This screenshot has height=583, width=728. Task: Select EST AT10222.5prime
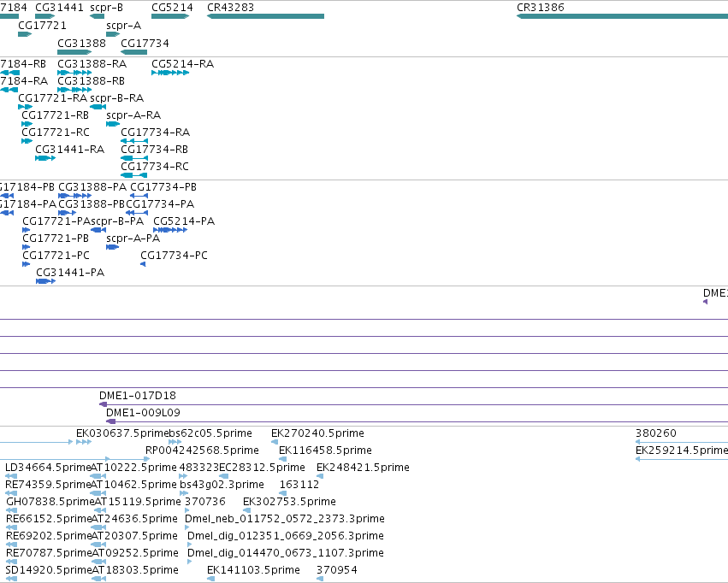pos(98,476)
